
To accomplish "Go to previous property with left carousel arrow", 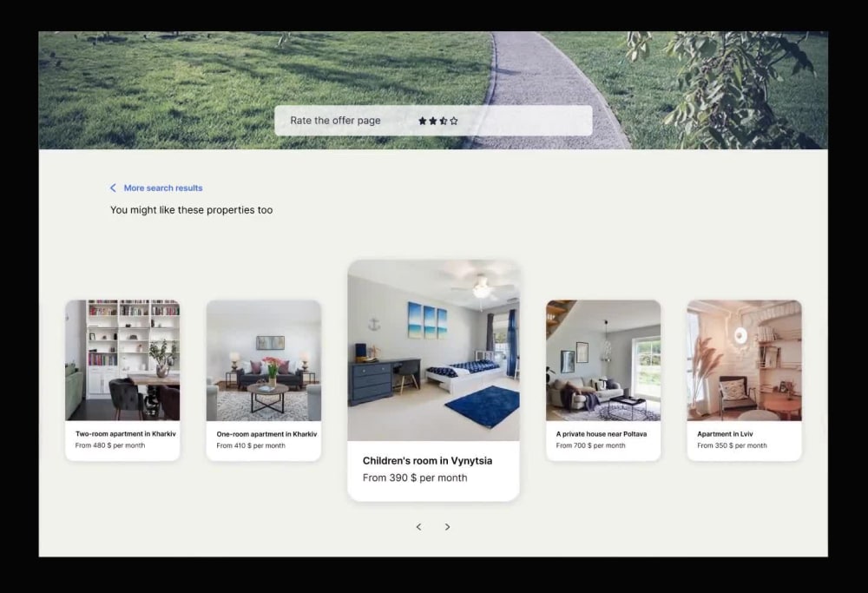I will [x=418, y=527].
